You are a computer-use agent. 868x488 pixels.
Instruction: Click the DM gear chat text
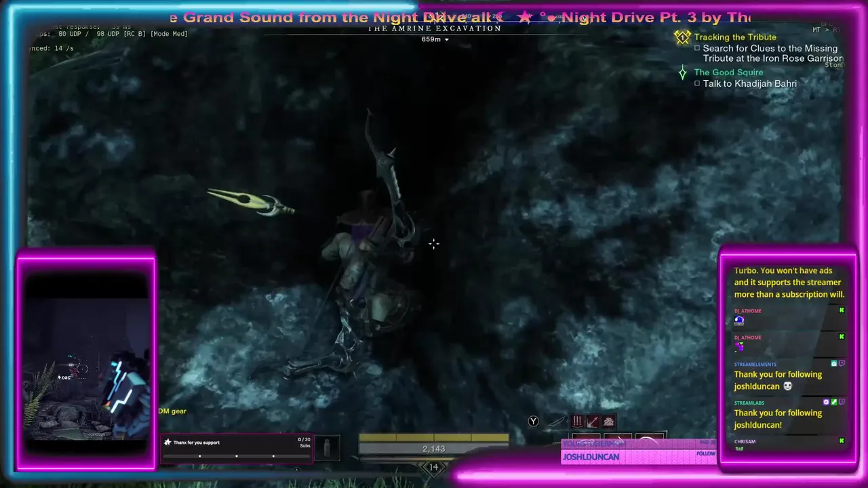click(x=172, y=411)
